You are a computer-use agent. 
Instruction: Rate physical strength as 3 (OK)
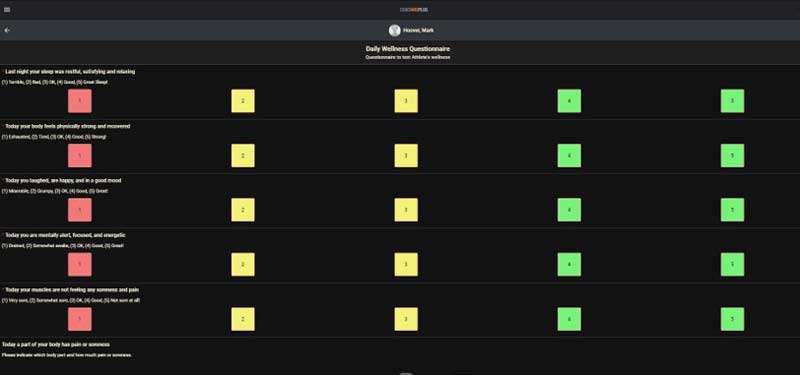406,156
